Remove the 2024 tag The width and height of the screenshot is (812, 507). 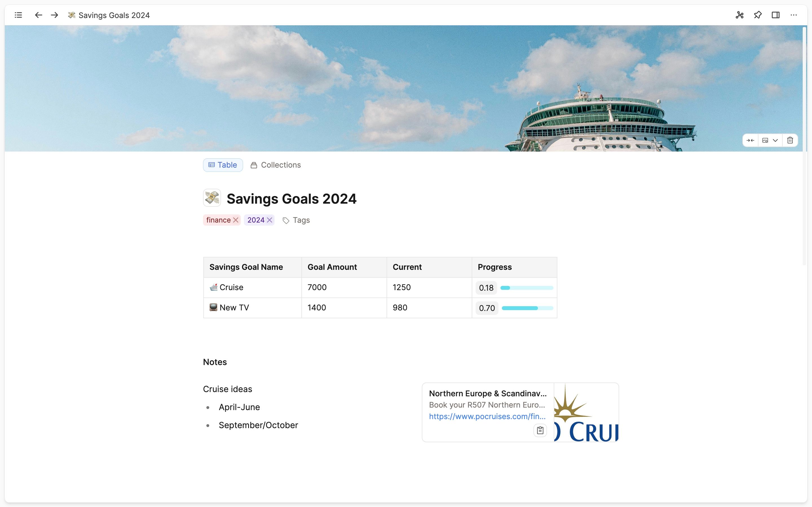coord(270,220)
